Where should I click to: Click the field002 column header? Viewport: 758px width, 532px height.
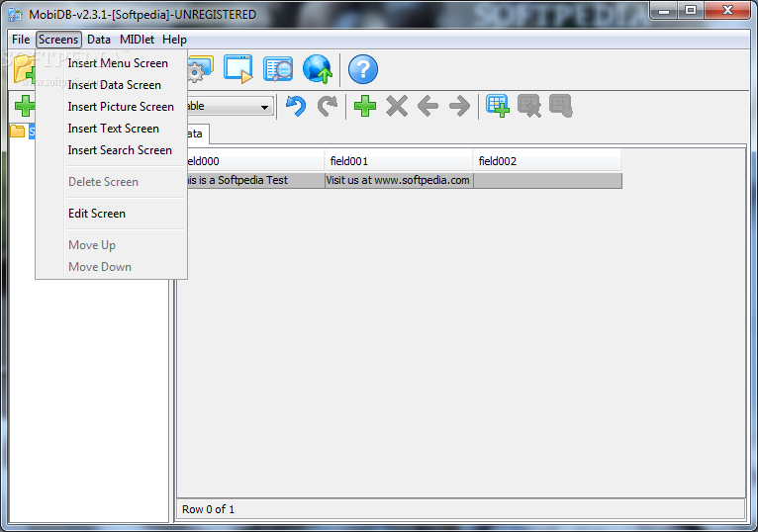[547, 161]
